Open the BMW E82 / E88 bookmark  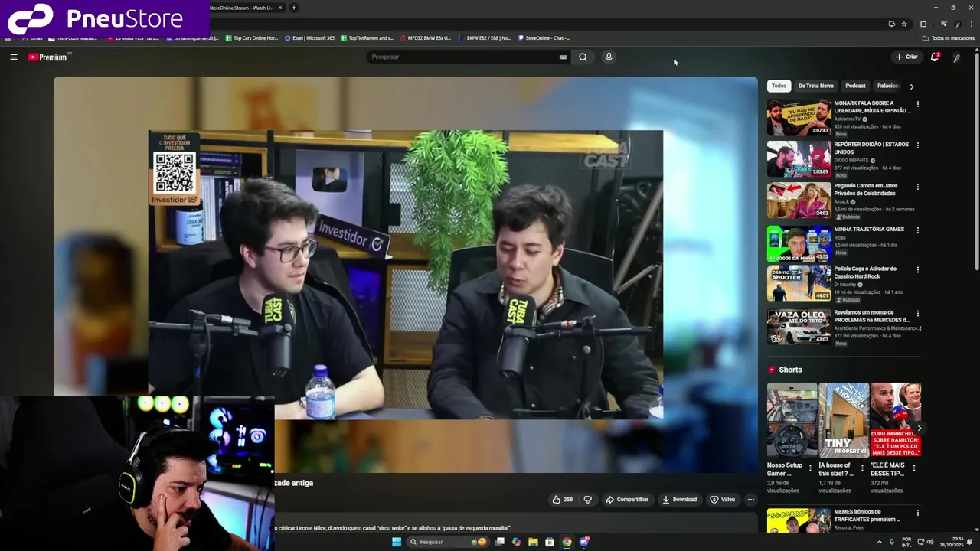tap(485, 38)
